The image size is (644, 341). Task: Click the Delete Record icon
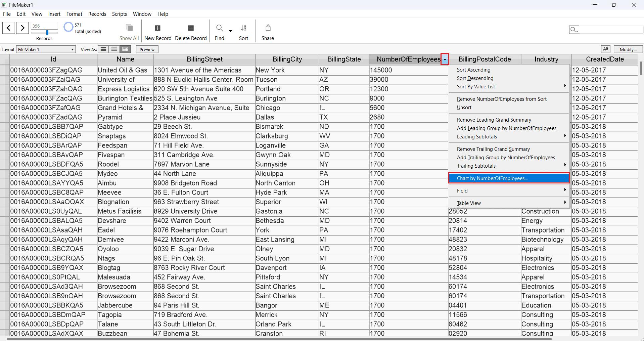pos(191,28)
